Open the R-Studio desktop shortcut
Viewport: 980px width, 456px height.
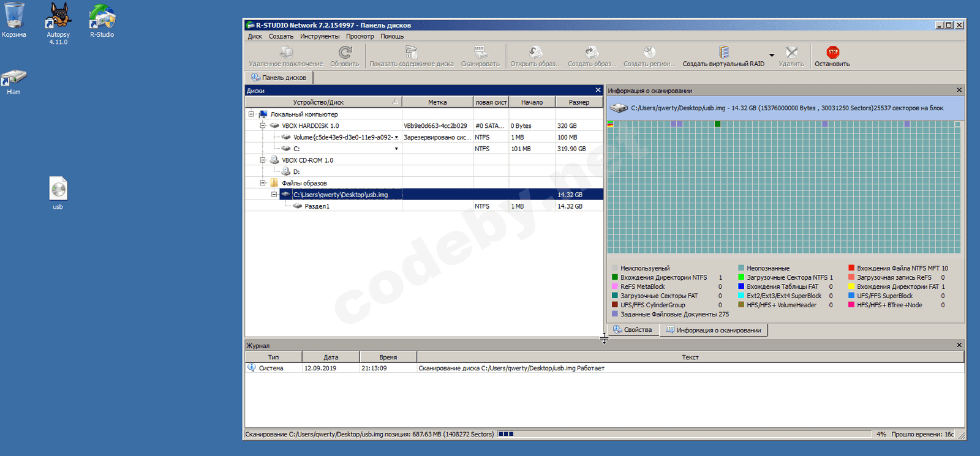102,17
